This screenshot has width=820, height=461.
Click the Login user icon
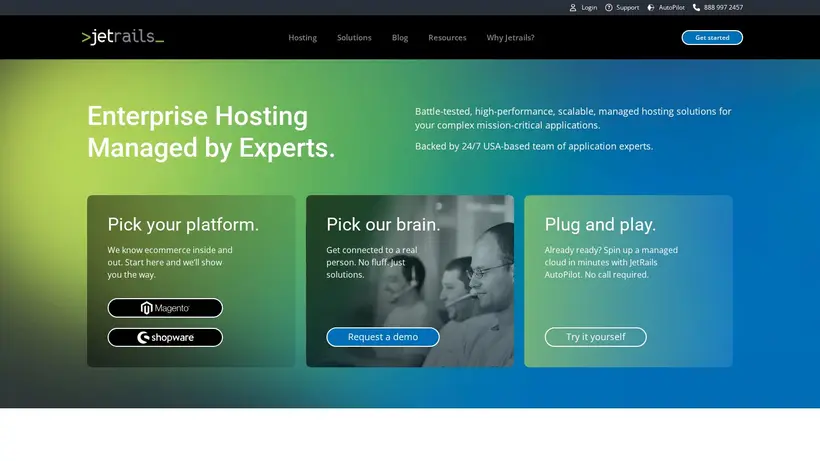click(573, 7)
